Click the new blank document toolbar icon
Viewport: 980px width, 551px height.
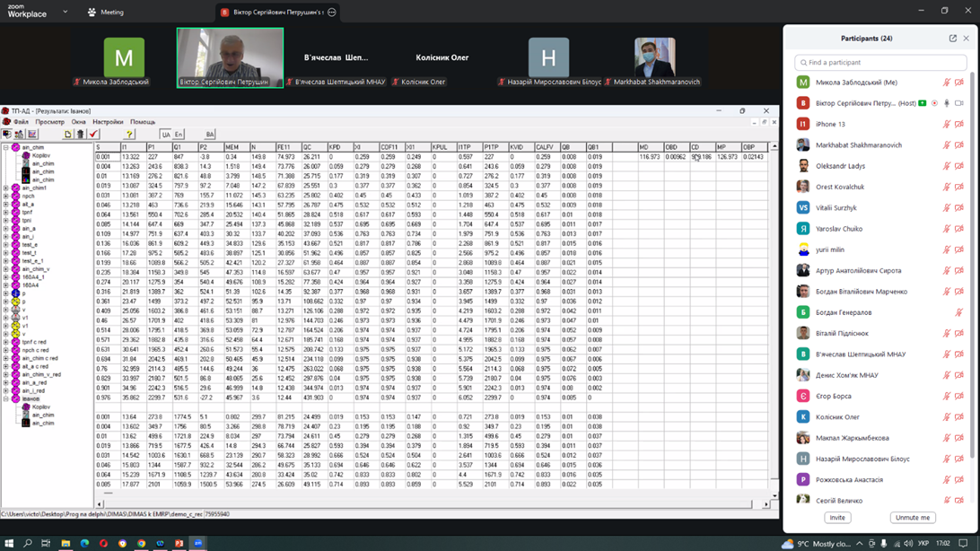[67, 134]
